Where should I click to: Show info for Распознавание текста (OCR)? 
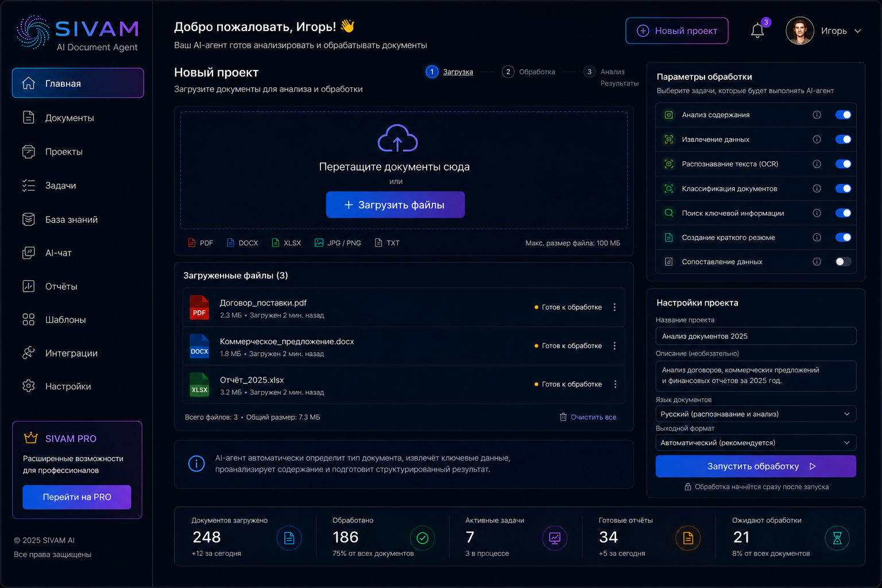click(817, 164)
